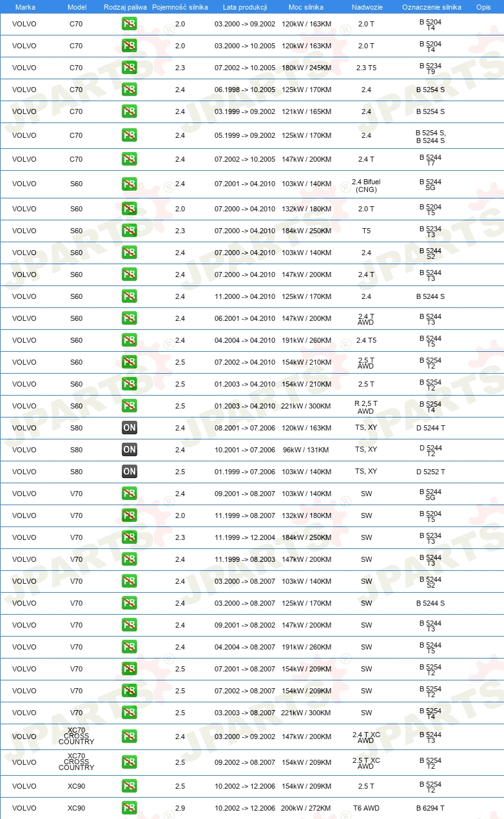
Task: Click the petrol icon in the S60 184kW T5 row
Action: tap(130, 231)
